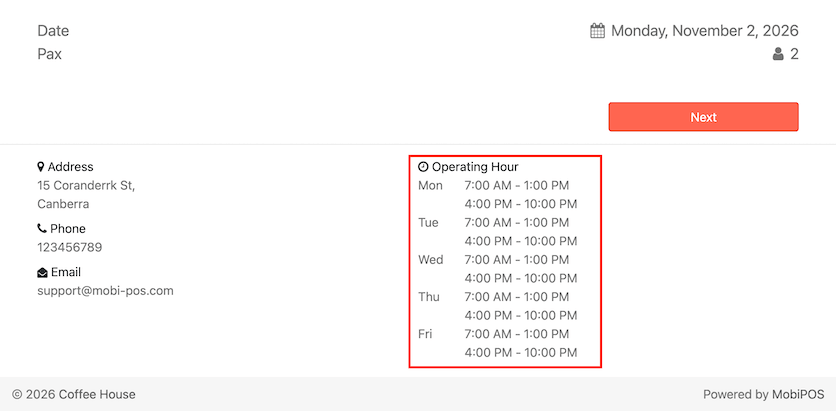
Task: Click the Operating Hour heading
Action: pyautogui.click(x=475, y=167)
